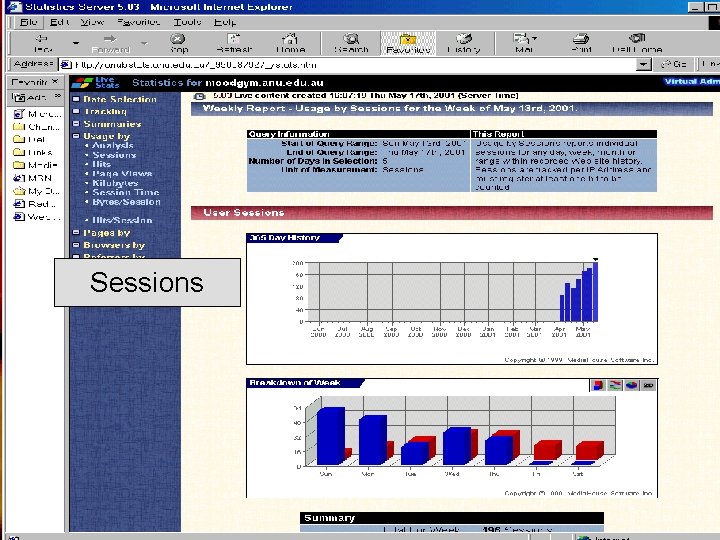Click the blue Sun bar in weekly chart

[x=331, y=436]
